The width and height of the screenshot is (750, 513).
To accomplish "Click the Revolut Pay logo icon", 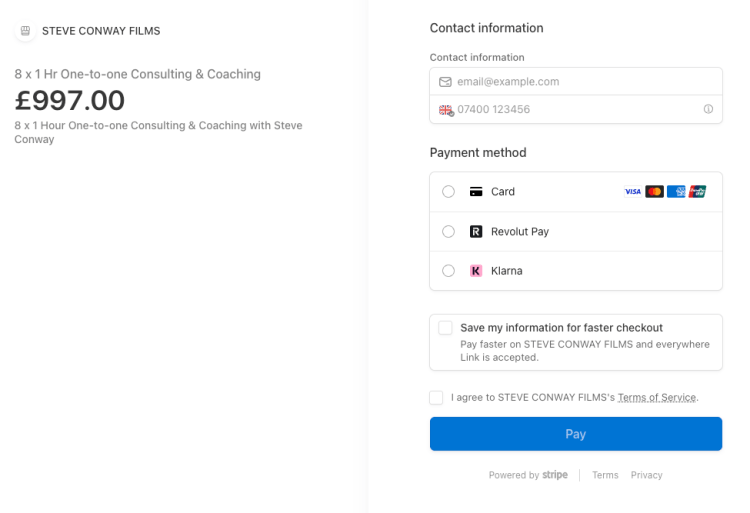I will point(476,231).
